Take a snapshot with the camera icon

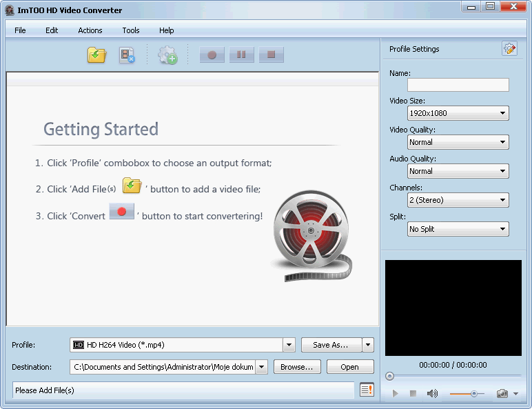[502, 393]
